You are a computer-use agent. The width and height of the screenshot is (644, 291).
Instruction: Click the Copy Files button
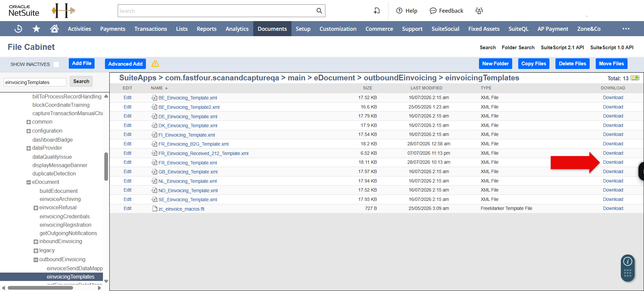click(534, 64)
